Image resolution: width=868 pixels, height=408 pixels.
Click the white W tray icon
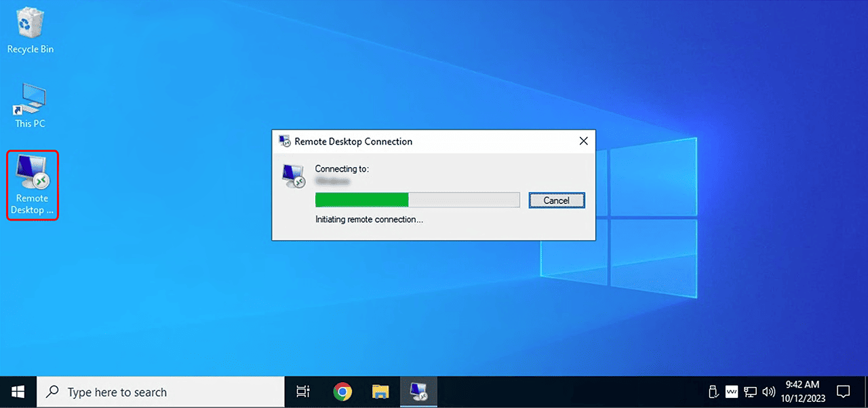pyautogui.click(x=732, y=392)
